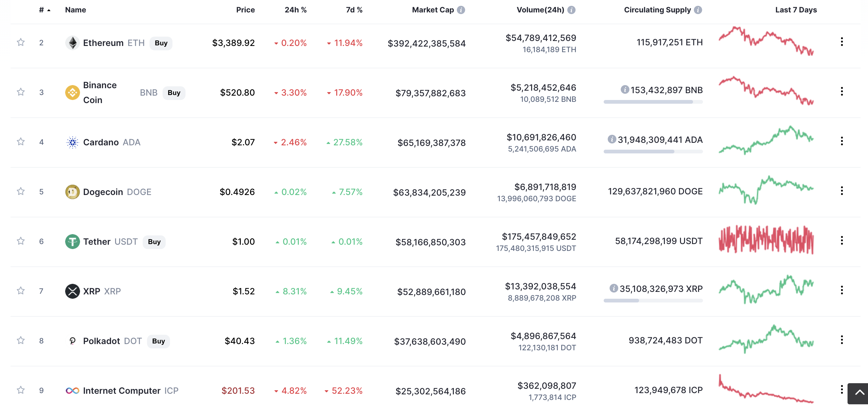Star Binance Coin to add to watchlist
The image size is (868, 413).
pyautogui.click(x=21, y=92)
